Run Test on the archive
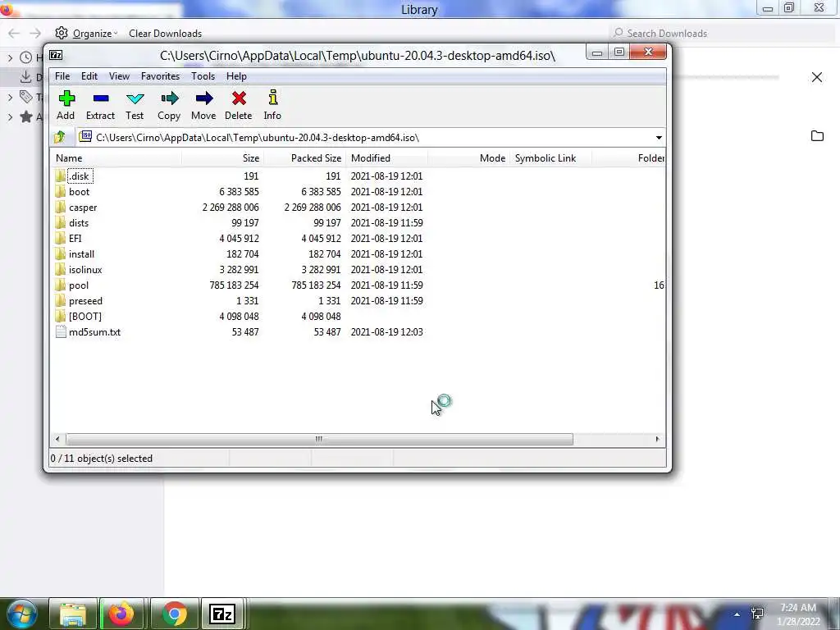840x630 pixels. click(x=135, y=98)
